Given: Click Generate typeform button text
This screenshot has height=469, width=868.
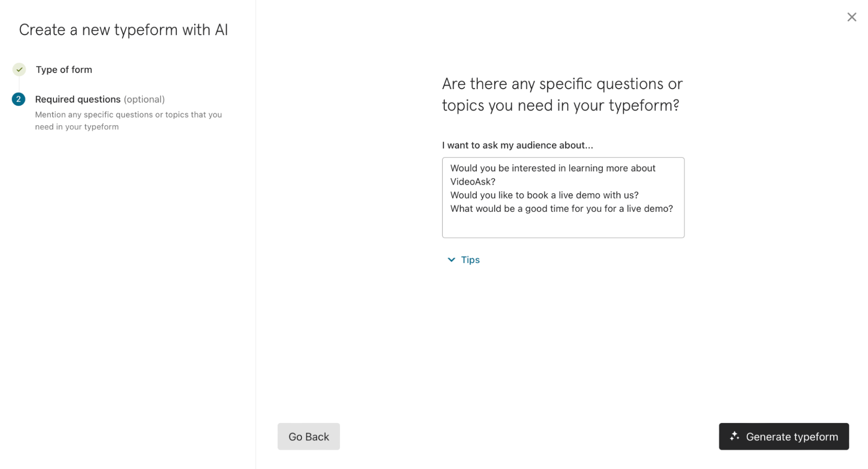Looking at the screenshot, I should click(x=792, y=436).
